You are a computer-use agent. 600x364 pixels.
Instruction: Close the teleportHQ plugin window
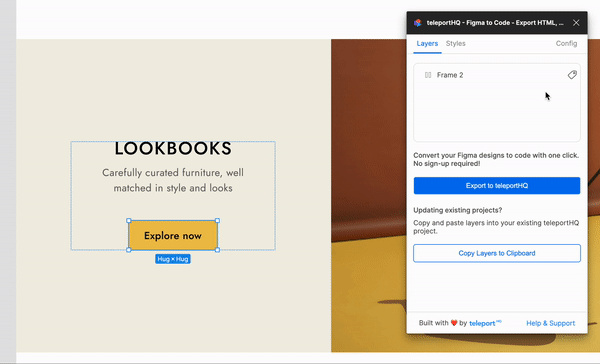tap(576, 23)
